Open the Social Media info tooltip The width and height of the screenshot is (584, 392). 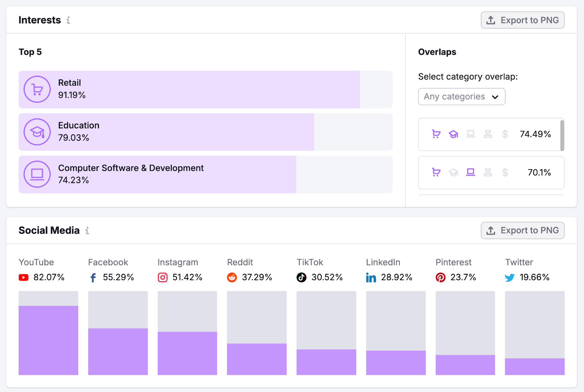[x=87, y=230]
